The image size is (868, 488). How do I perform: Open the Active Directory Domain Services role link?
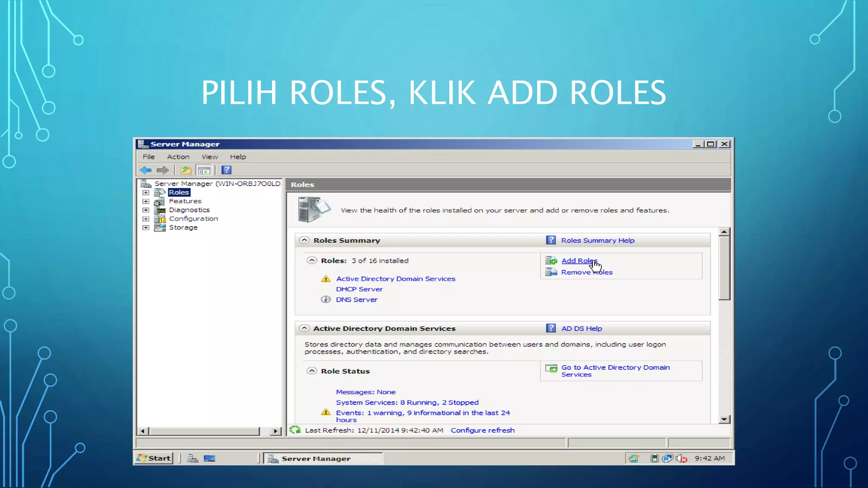click(x=396, y=279)
